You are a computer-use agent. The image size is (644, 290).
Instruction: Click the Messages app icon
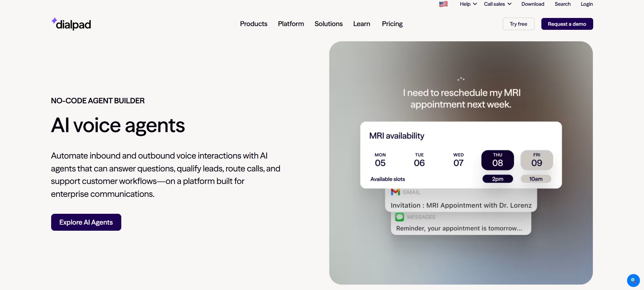click(x=400, y=217)
